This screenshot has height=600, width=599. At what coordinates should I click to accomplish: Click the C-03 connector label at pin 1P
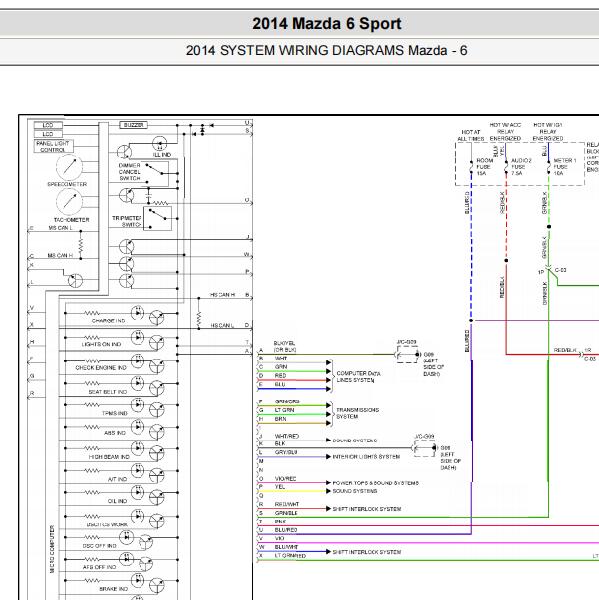(561, 270)
